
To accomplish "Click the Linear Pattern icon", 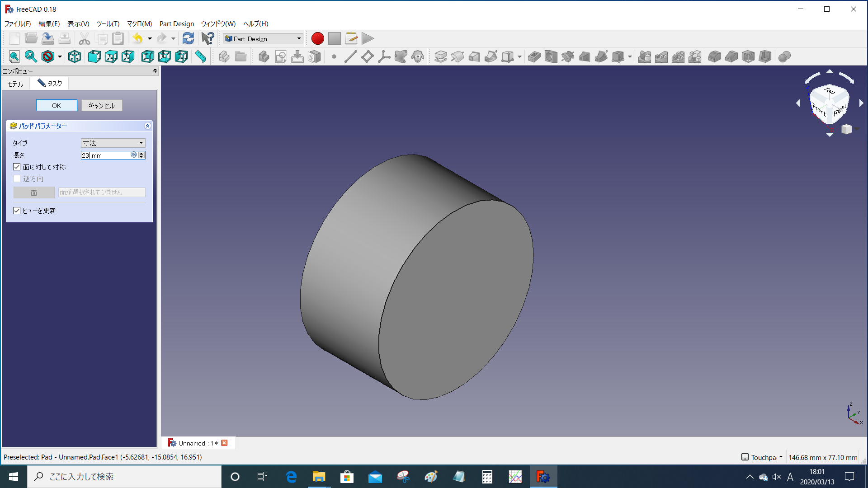I will [x=661, y=56].
